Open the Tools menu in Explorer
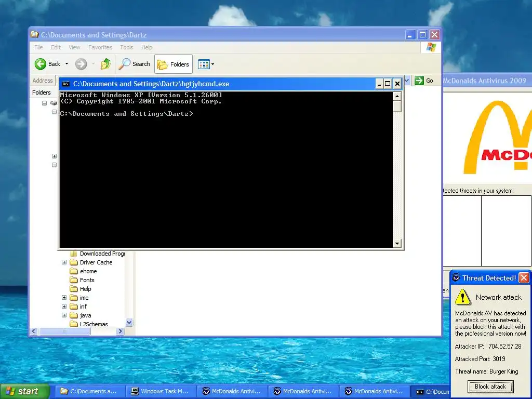This screenshot has height=399, width=532. pyautogui.click(x=127, y=47)
